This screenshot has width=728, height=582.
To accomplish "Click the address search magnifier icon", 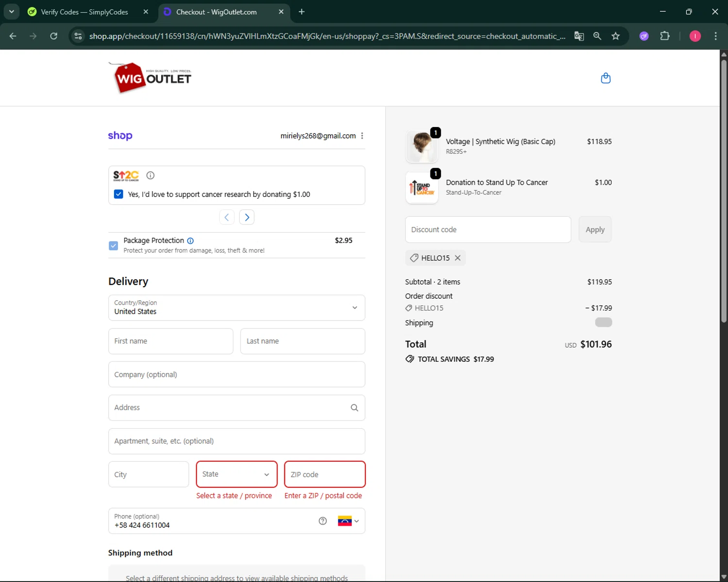I will [x=354, y=408].
